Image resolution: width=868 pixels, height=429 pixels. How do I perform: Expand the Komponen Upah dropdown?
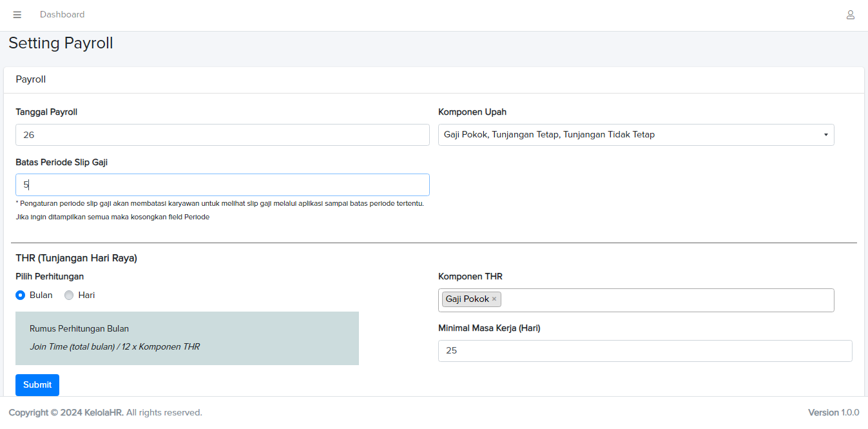point(635,135)
